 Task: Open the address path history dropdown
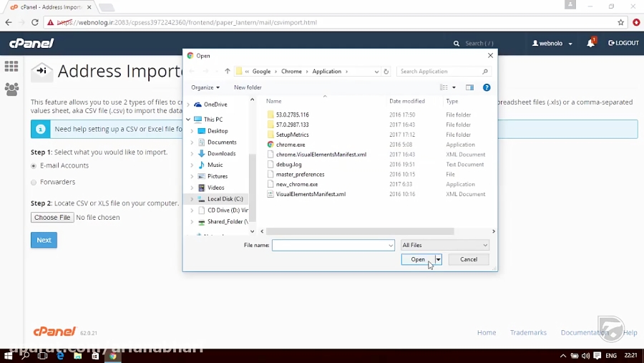[x=376, y=72]
